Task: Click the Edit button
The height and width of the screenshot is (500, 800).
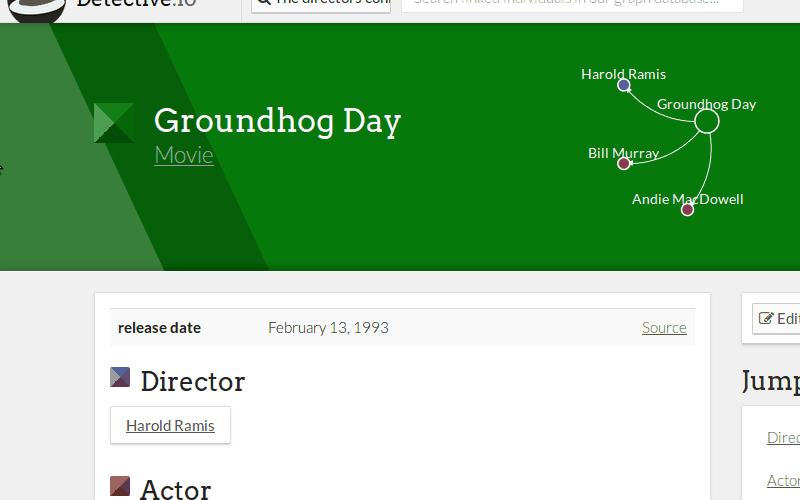Action: (777, 319)
